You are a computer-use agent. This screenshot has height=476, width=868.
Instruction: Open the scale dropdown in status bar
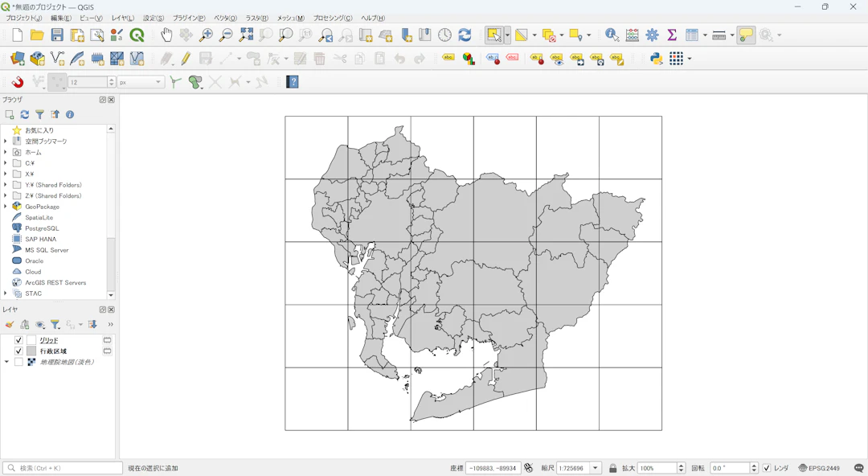596,468
